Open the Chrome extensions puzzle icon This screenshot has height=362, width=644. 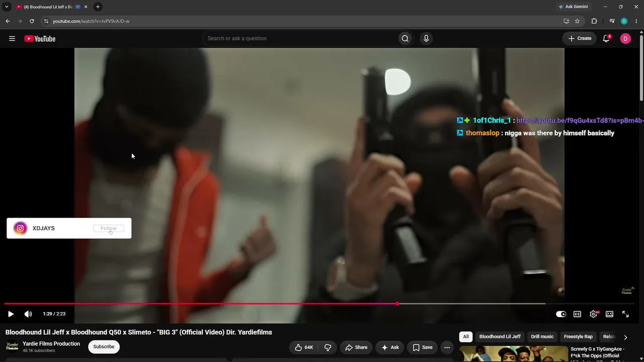click(594, 21)
